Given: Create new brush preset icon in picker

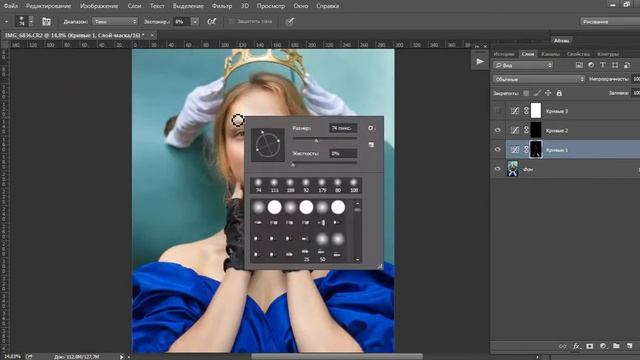Looking at the screenshot, I should click(371, 144).
